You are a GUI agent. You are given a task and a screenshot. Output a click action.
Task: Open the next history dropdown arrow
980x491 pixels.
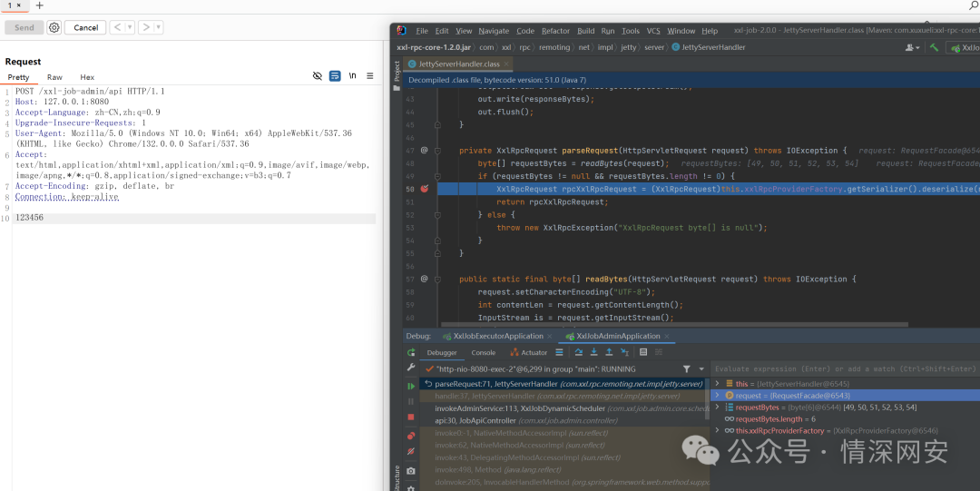pyautogui.click(x=158, y=27)
